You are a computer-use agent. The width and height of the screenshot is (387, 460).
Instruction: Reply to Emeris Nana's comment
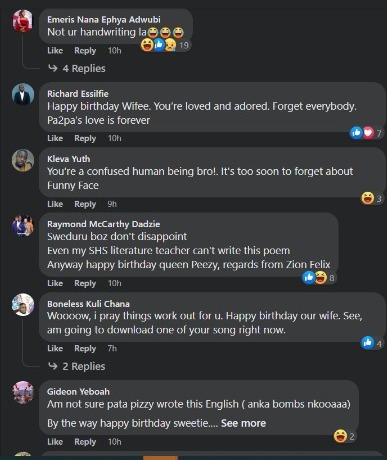tap(85, 51)
